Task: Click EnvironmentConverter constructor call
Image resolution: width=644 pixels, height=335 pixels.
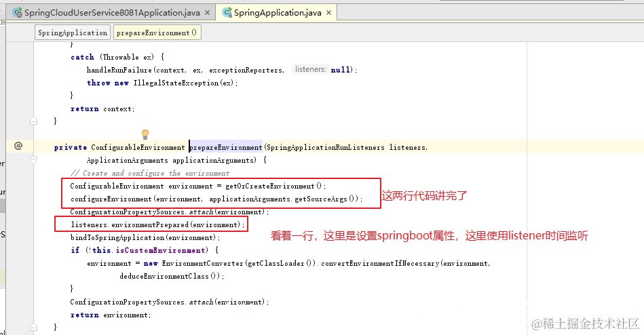Action: pos(203,264)
